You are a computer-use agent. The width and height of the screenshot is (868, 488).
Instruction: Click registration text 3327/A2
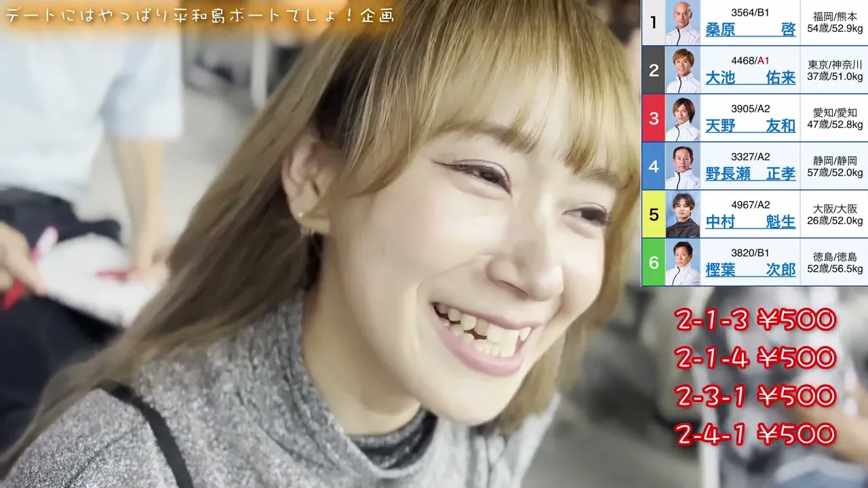tap(750, 157)
